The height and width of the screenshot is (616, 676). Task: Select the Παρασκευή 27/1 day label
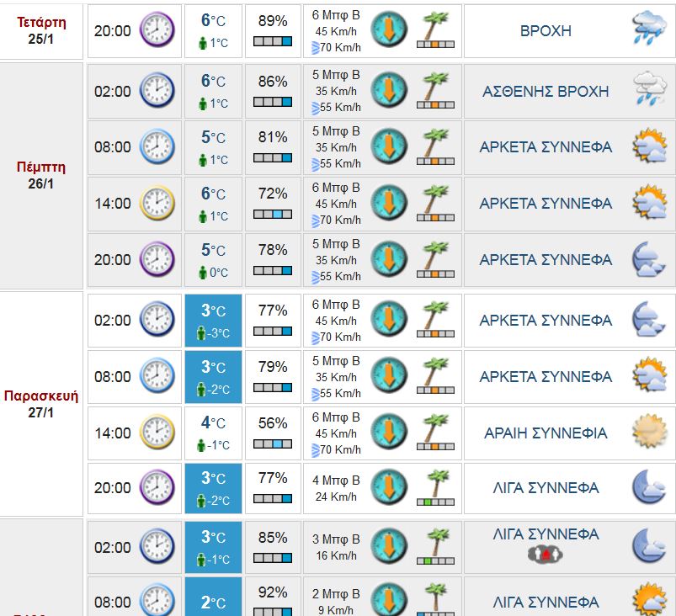[x=41, y=404]
